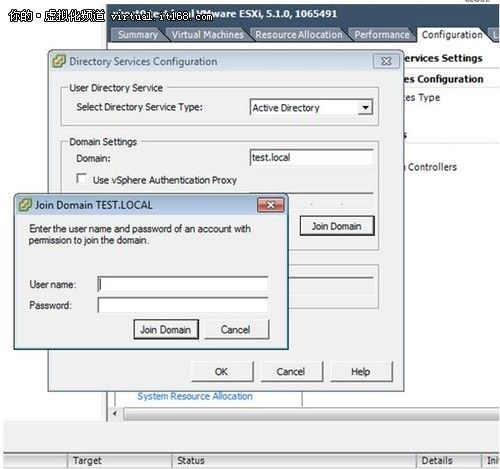
Task: Click the horizontal scrollbar left arrow
Action: pos(115,414)
